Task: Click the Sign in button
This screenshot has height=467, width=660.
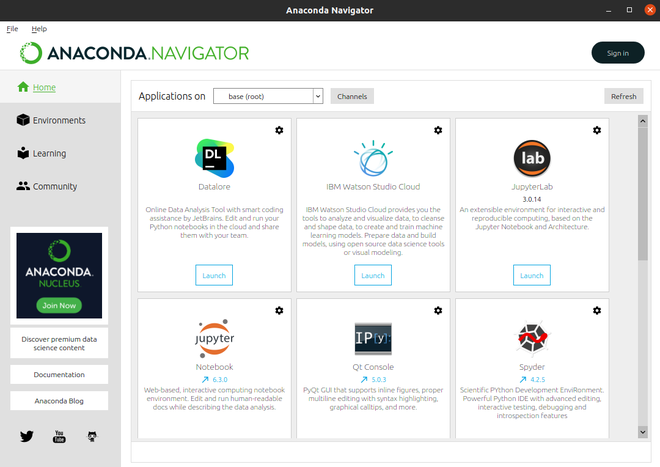Action: pos(618,53)
